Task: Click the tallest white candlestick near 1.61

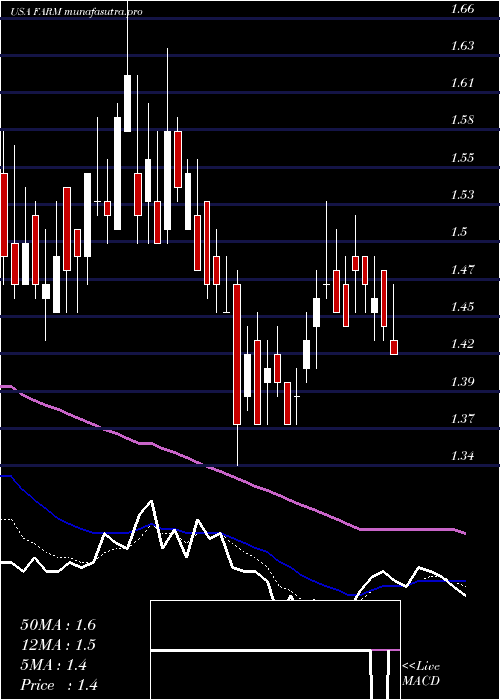Action: (128, 103)
